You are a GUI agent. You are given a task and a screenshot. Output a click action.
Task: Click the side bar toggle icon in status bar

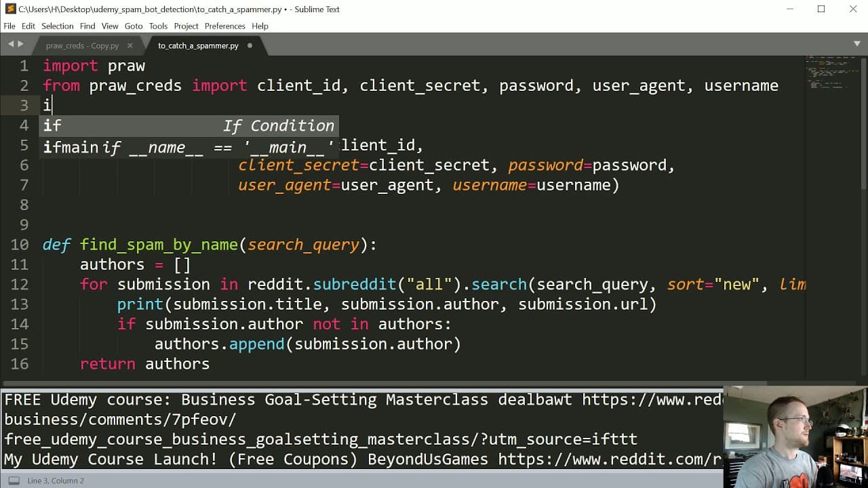tap(13, 481)
